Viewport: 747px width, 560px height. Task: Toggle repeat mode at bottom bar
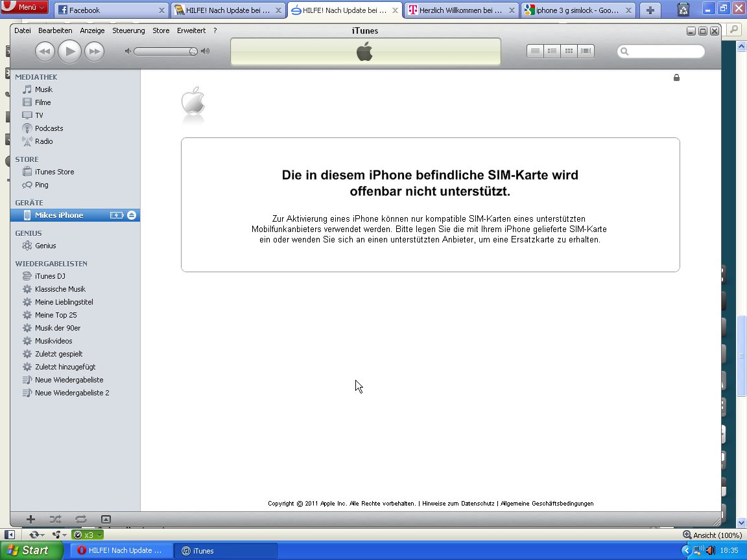coord(80,519)
